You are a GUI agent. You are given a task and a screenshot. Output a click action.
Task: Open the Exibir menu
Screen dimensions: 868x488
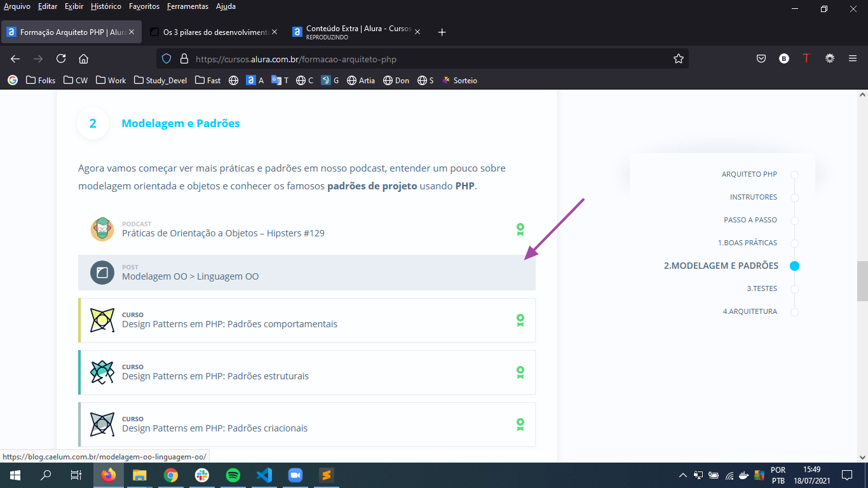[x=74, y=6]
